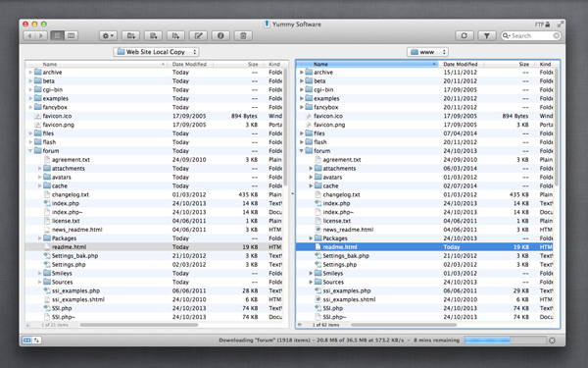The width and height of the screenshot is (588, 368).
Task: Select local readme.html row
Action: (154, 246)
